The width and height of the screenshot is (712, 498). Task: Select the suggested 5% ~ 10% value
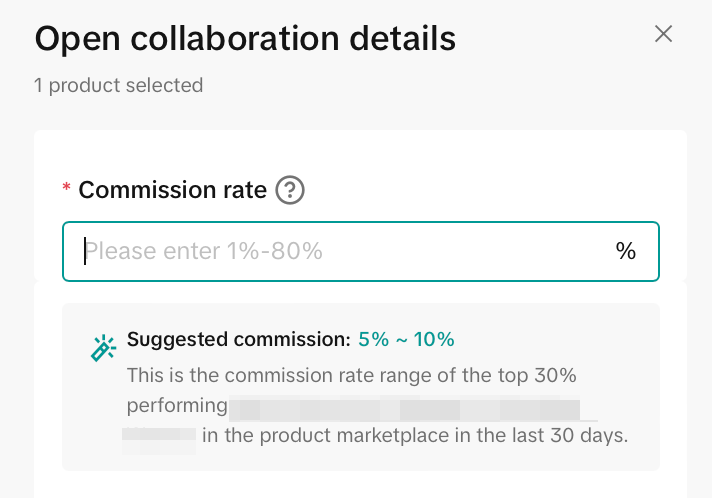point(406,339)
